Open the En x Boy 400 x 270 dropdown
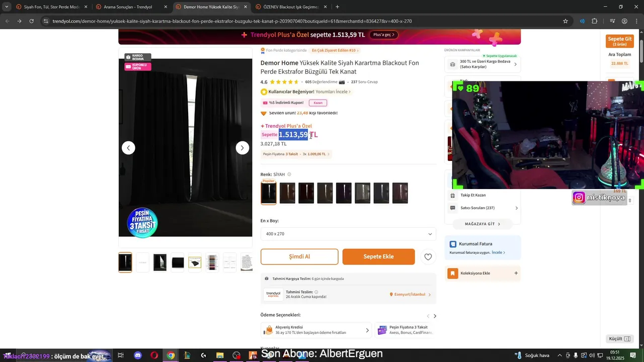Screen dimensions: 644x362 click(348, 234)
